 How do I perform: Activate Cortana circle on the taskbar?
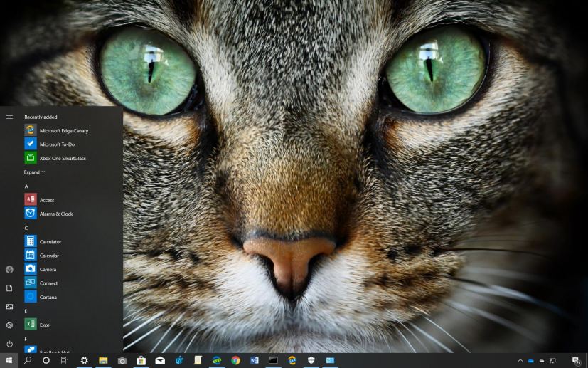point(46,360)
